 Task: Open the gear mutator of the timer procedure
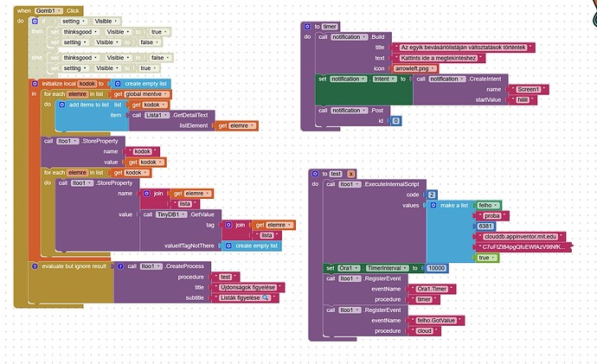[x=307, y=26]
